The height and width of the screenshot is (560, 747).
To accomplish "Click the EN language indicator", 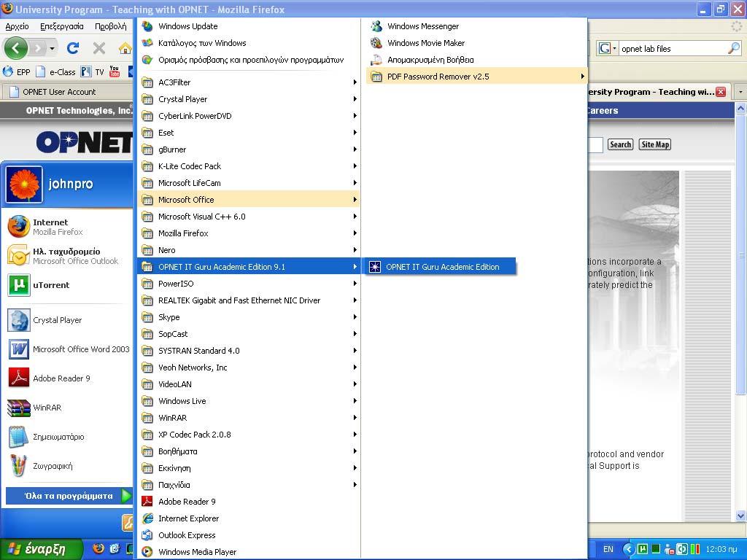I will click(608, 549).
